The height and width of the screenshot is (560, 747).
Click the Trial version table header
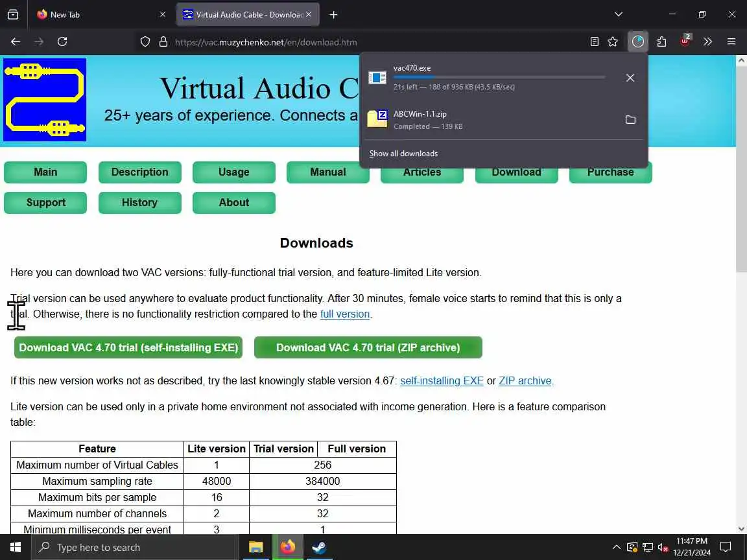click(x=283, y=449)
